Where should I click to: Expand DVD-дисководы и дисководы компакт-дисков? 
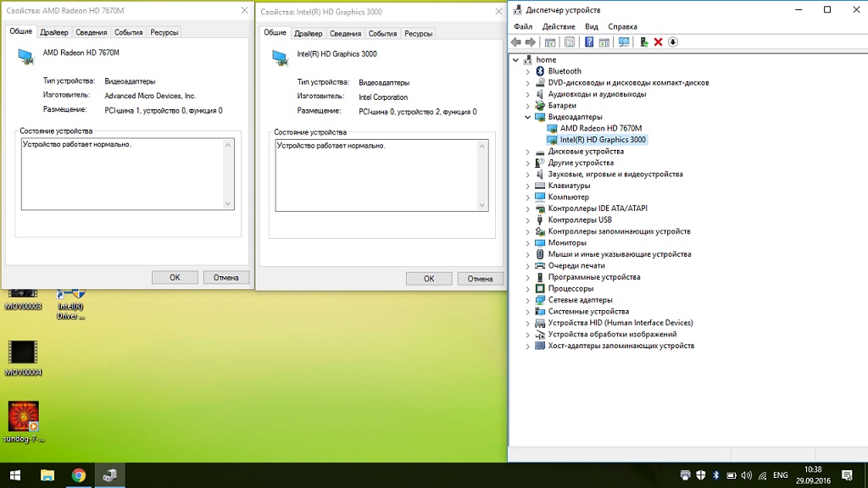tap(527, 83)
